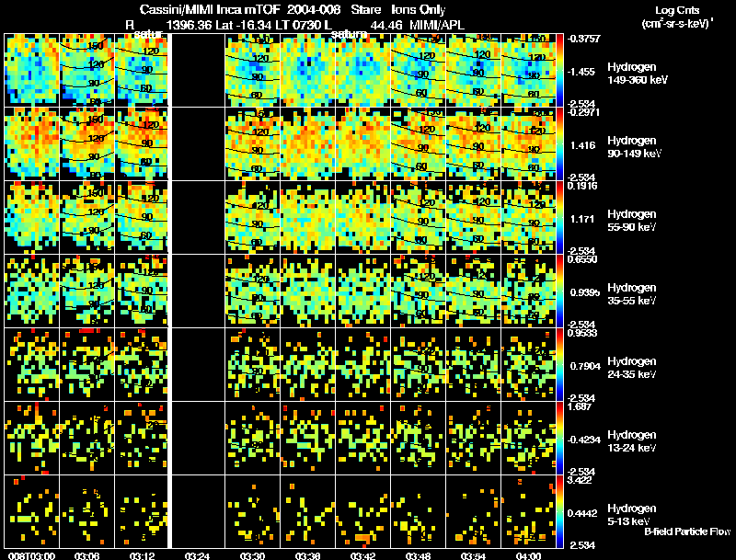Click the 'MIMI/APL' header text
Viewport: 736px width, 560px height.
click(x=437, y=25)
